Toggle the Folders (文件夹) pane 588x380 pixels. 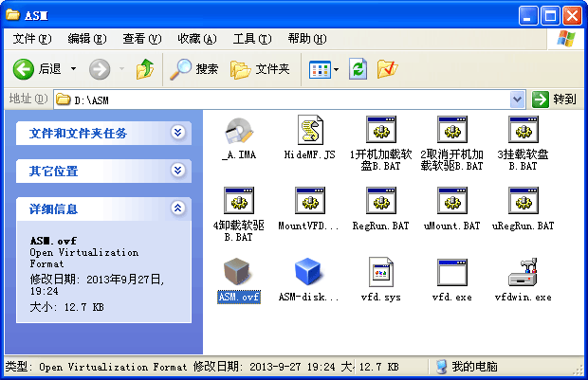(260, 69)
